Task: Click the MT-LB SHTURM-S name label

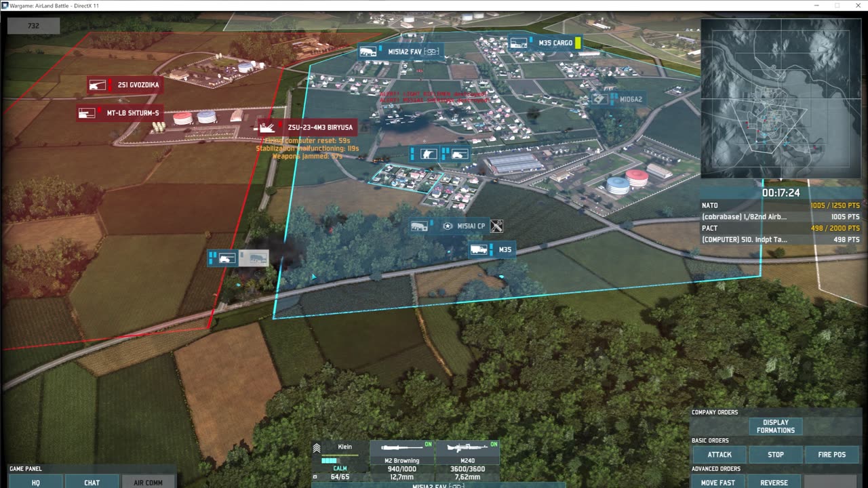Action: coord(133,113)
